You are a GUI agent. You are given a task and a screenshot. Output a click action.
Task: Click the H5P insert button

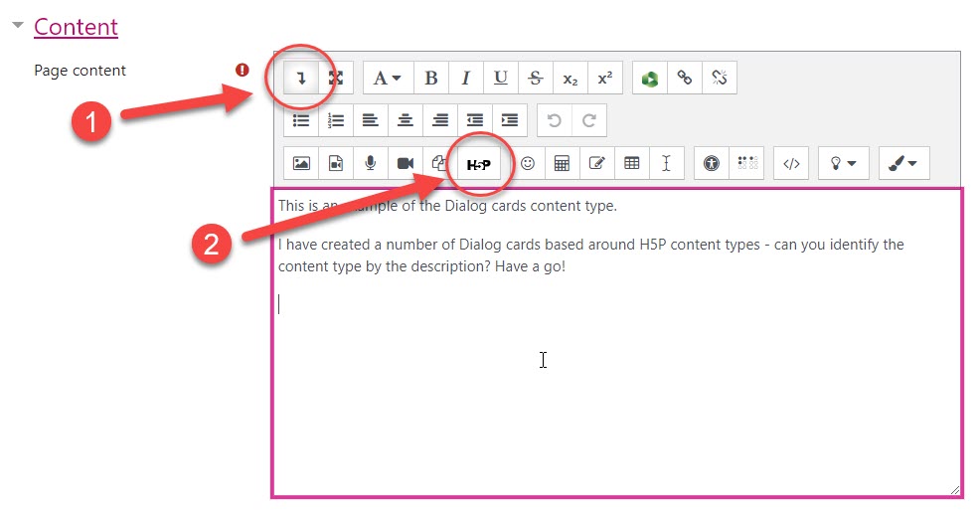click(x=479, y=164)
